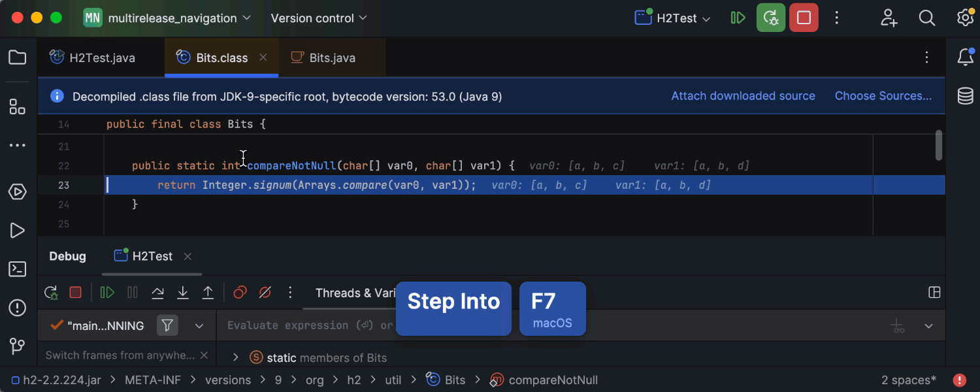Open debug toolbar more options

290,293
